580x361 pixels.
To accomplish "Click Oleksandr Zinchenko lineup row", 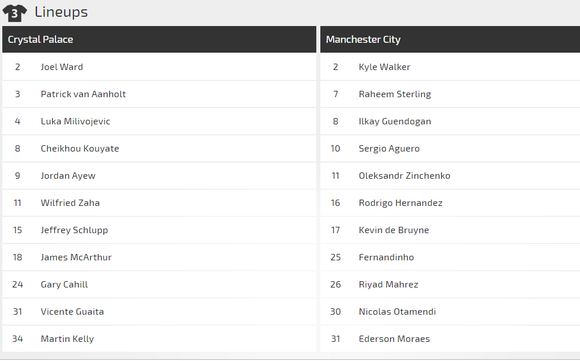I will (x=450, y=176).
